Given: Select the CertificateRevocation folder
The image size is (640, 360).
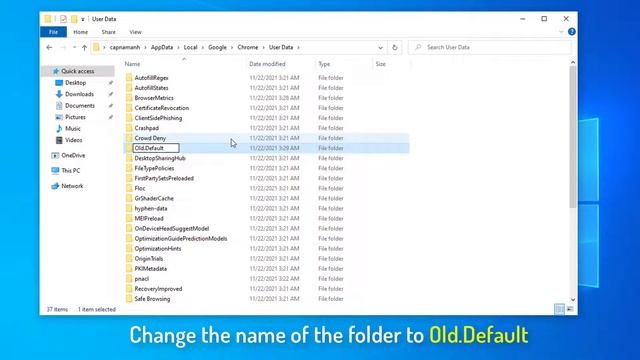Looking at the screenshot, I should point(162,108).
